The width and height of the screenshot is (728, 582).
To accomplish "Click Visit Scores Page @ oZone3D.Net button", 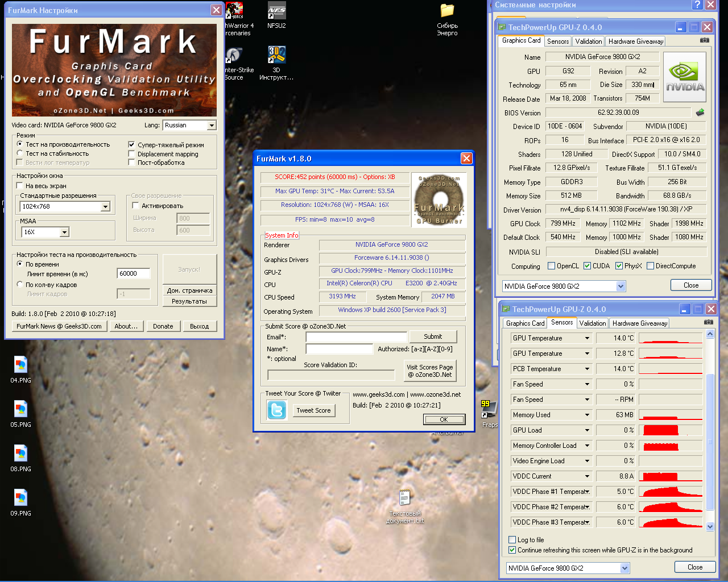I will pos(430,371).
